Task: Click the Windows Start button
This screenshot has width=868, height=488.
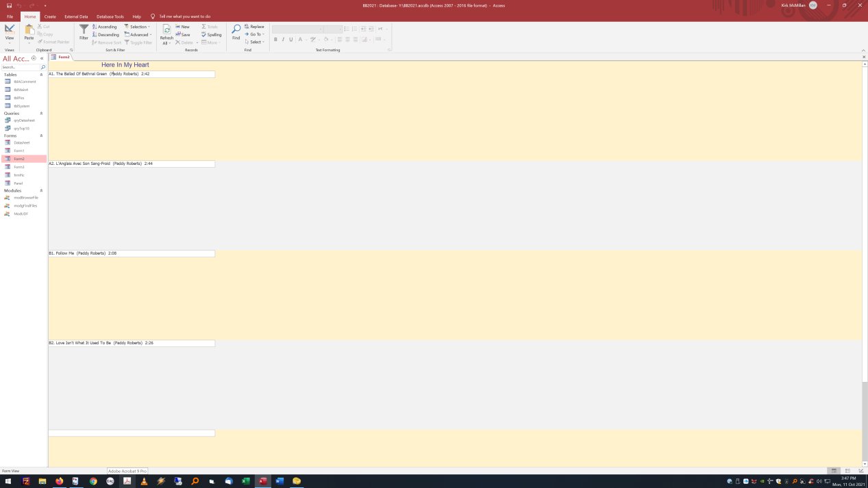Action: pyautogui.click(x=8, y=481)
